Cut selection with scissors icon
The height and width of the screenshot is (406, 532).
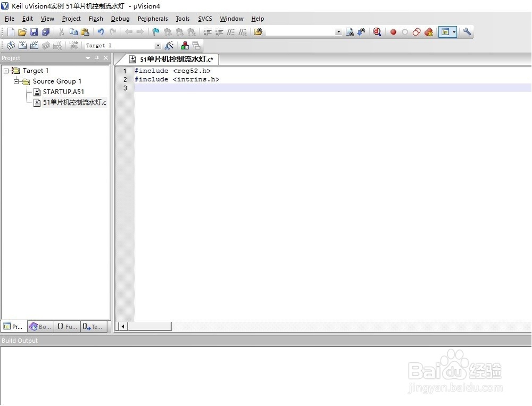point(61,32)
